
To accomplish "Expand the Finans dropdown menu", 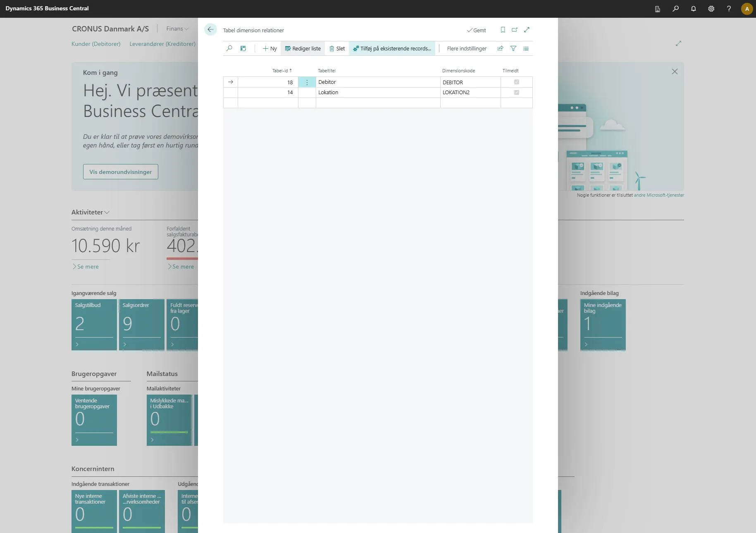I will coord(177,29).
